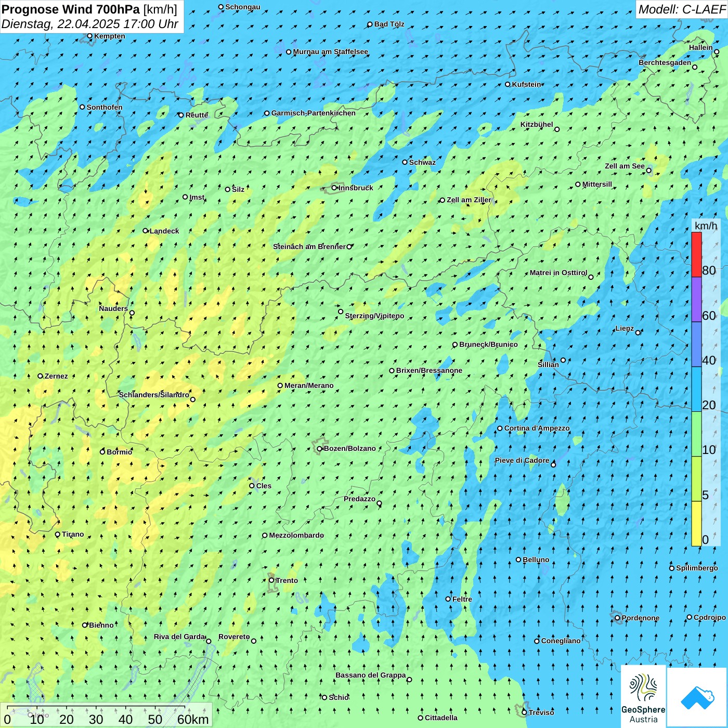The height and width of the screenshot is (728, 728).
Task: Click the blue cloud logo icon
Action: (697, 697)
